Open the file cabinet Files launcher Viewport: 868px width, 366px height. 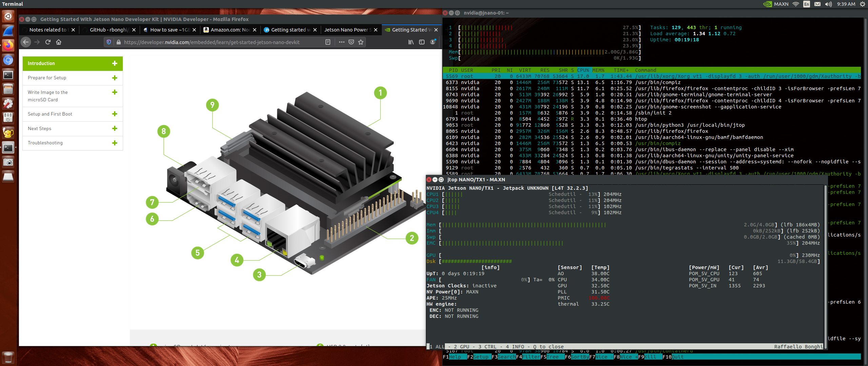pyautogui.click(x=8, y=89)
